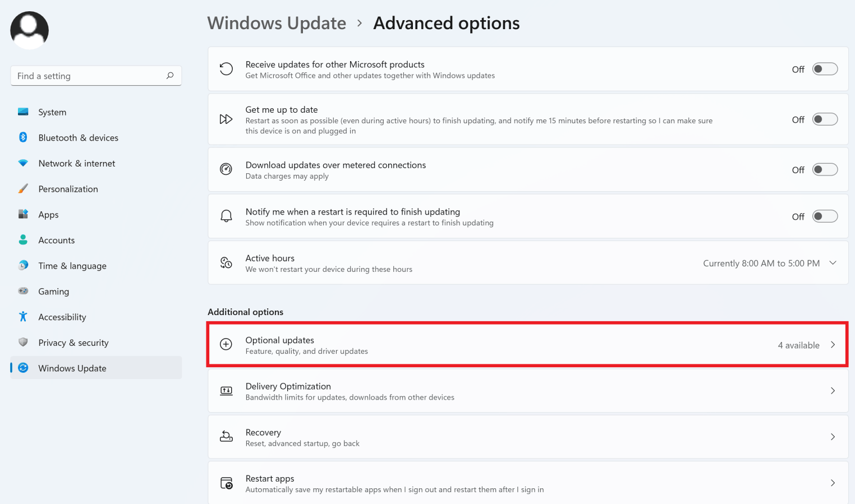The image size is (855, 504).
Task: Expand the Active hours section
Action: (832, 262)
